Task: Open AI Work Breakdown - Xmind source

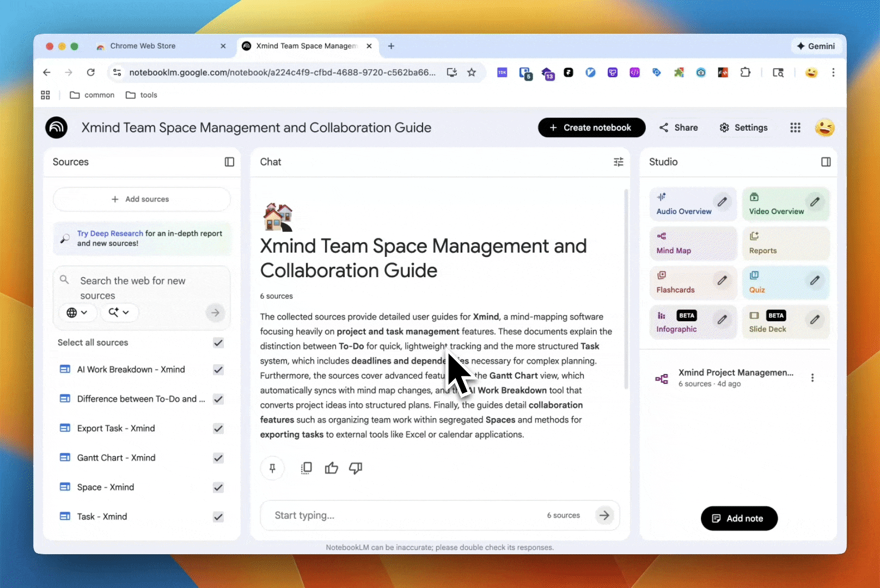Action: pyautogui.click(x=131, y=370)
